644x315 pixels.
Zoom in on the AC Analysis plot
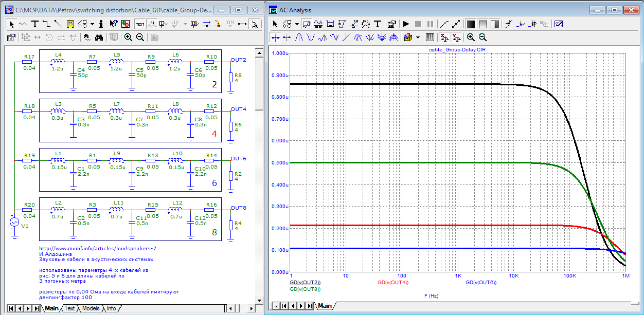pos(471,38)
